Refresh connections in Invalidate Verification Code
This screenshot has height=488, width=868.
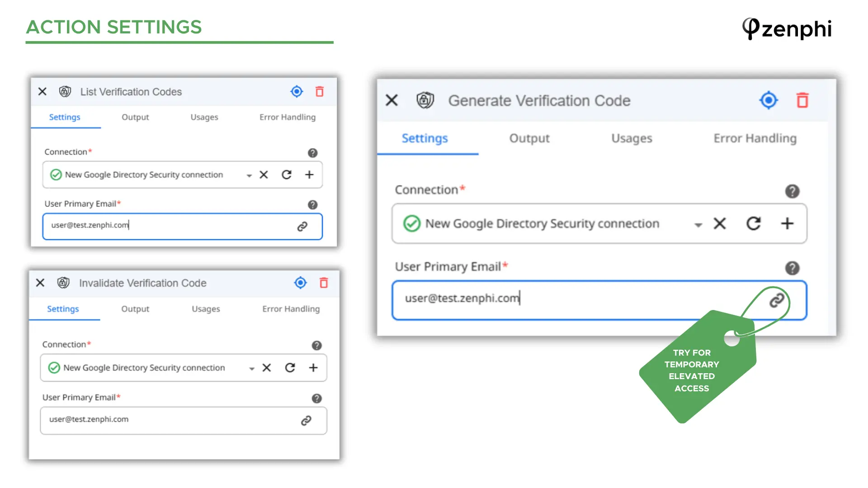[x=290, y=368]
